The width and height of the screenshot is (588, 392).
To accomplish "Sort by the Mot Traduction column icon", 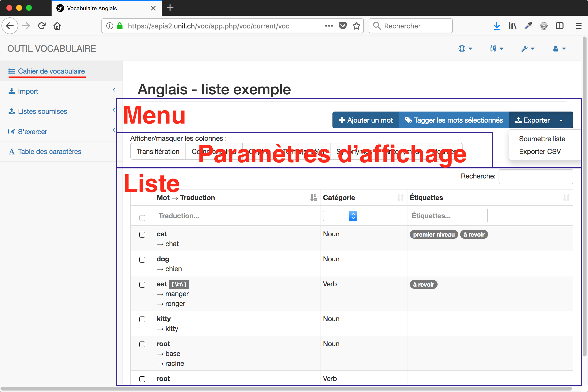I will coord(313,198).
